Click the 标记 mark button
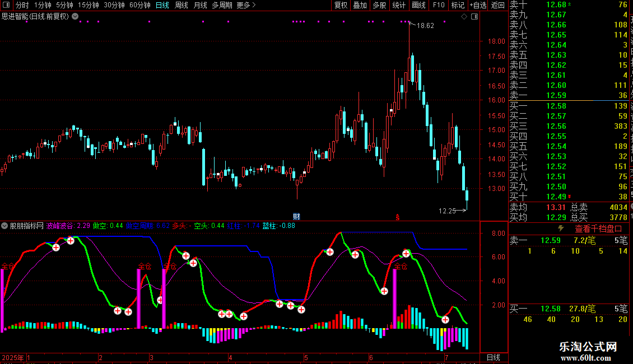This screenshot has height=364, width=633. click(458, 5)
